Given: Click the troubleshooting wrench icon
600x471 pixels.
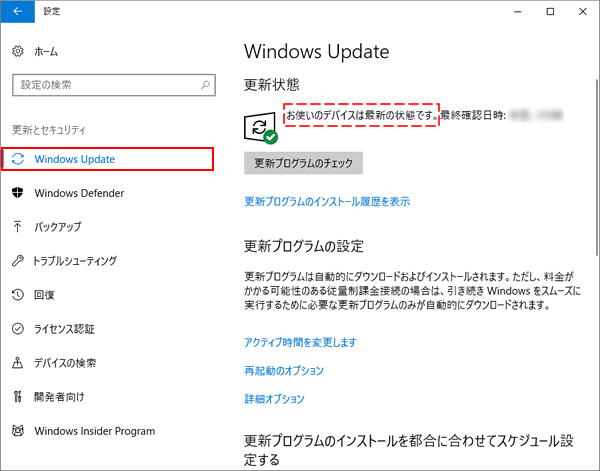Looking at the screenshot, I should pyautogui.click(x=18, y=261).
